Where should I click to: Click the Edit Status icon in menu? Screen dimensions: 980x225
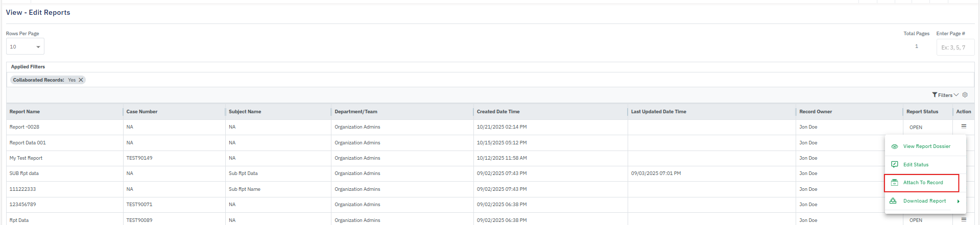pos(894,164)
